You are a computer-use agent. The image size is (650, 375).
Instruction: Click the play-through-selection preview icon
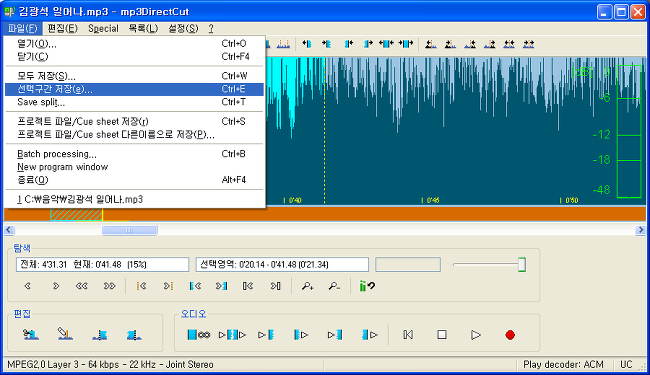[x=232, y=334]
